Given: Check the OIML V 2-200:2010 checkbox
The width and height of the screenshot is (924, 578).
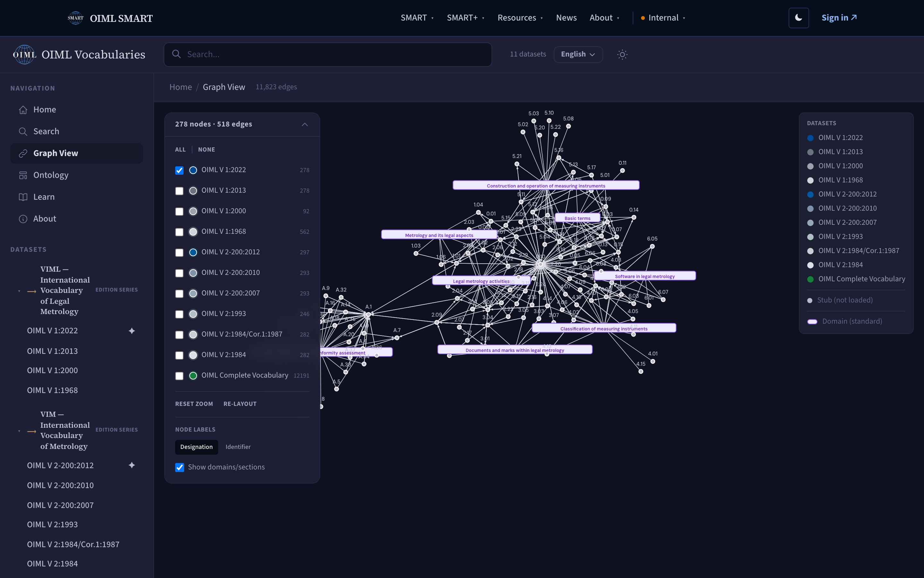Looking at the screenshot, I should (x=179, y=273).
